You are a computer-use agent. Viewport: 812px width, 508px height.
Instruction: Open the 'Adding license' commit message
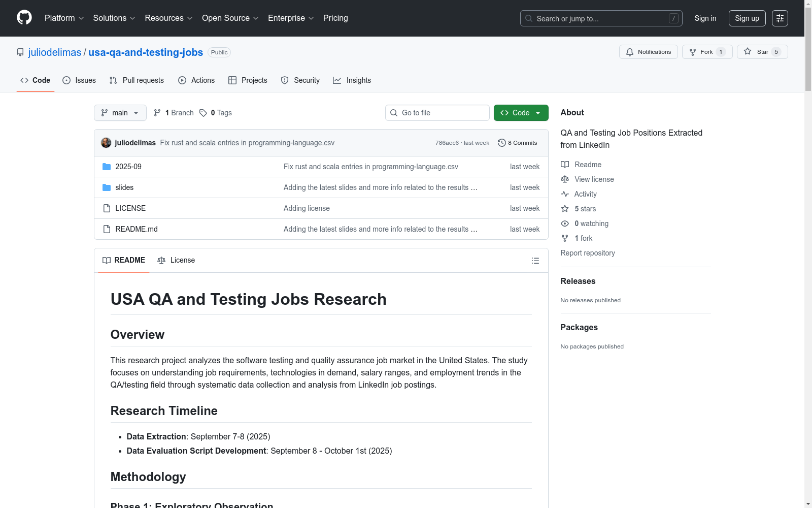click(307, 208)
